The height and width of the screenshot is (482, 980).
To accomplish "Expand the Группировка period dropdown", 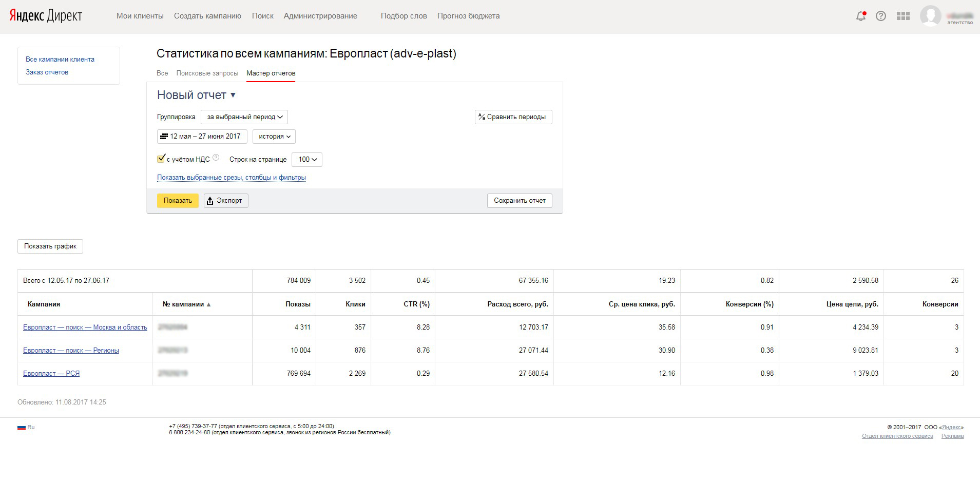I will (244, 117).
